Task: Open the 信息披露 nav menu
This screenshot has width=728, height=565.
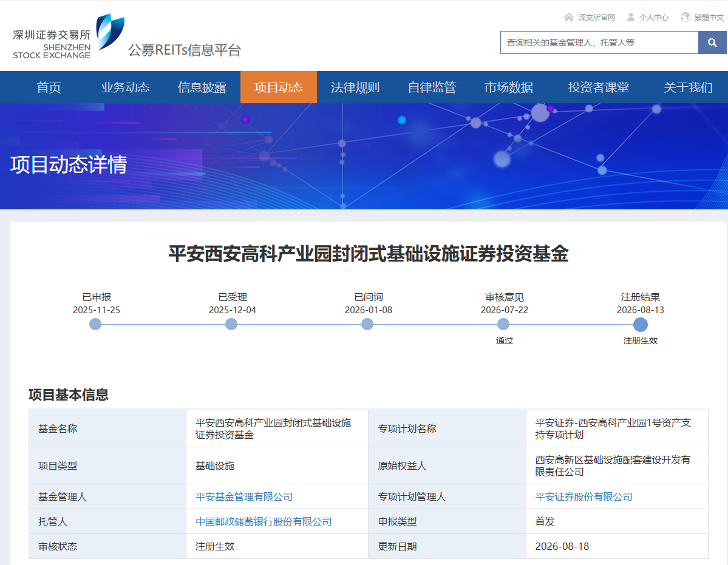Action: pos(202,87)
